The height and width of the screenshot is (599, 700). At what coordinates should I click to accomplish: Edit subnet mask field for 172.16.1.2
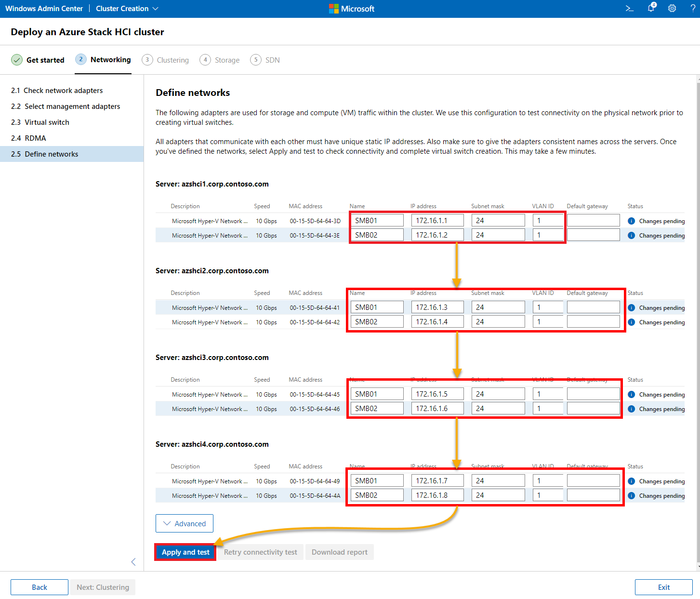click(x=498, y=235)
